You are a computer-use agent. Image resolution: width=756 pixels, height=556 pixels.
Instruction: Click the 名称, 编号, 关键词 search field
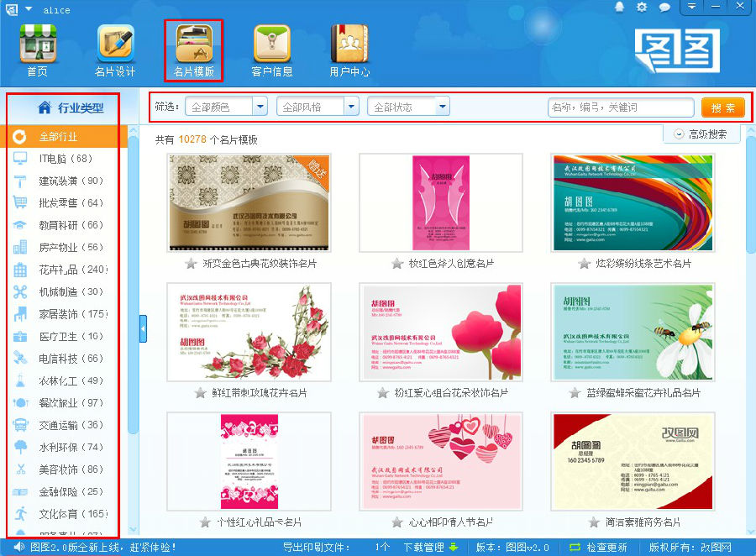tap(620, 108)
